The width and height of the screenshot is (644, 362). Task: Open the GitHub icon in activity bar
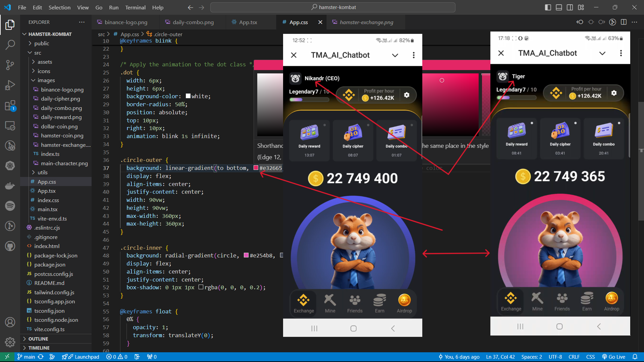pos(10,246)
